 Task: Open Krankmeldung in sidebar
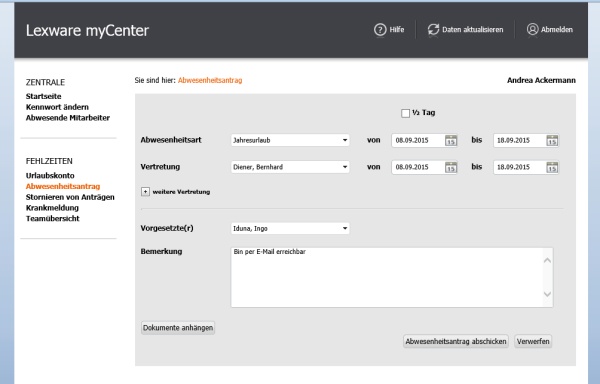click(x=52, y=208)
